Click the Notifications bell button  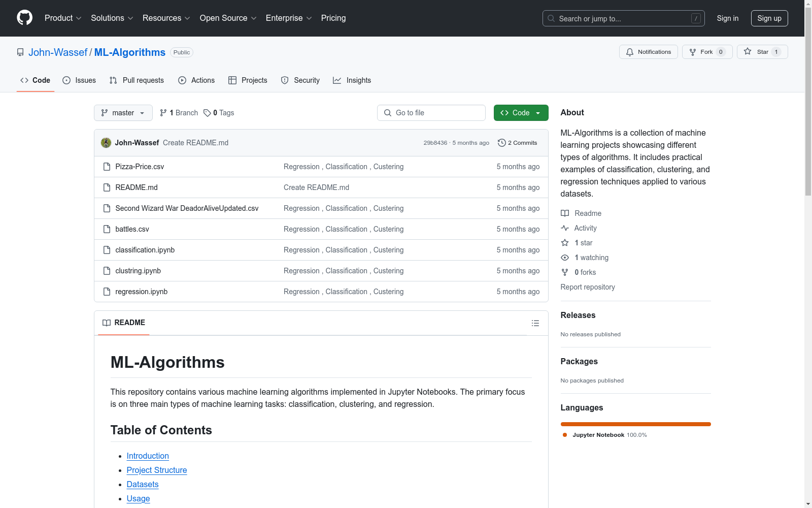(648, 52)
